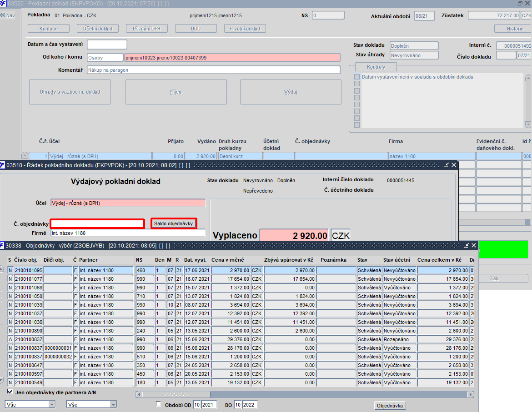Viewport: 532px width, 412px height.
Task: Open the Účetní doklad button
Action: tap(98, 29)
